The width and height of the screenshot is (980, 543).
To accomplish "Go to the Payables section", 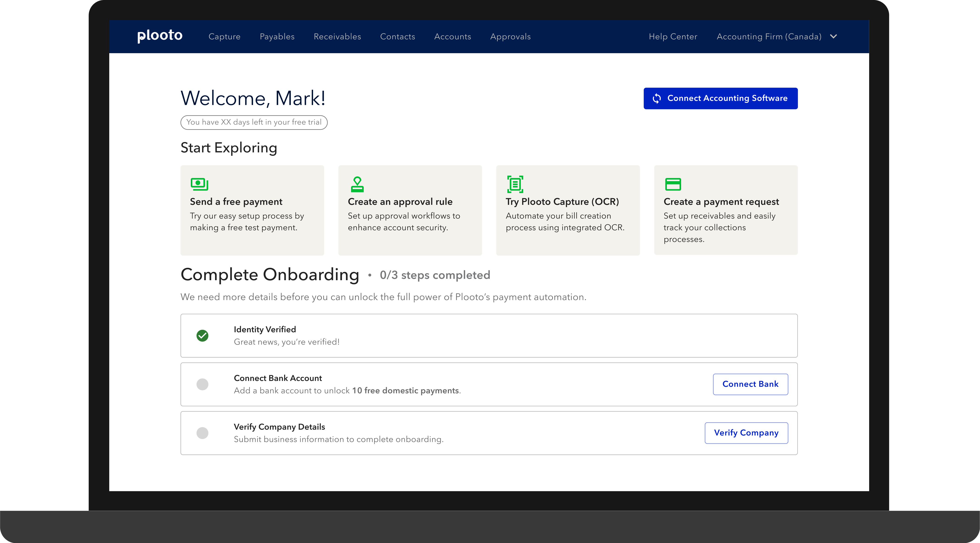I will tap(277, 36).
